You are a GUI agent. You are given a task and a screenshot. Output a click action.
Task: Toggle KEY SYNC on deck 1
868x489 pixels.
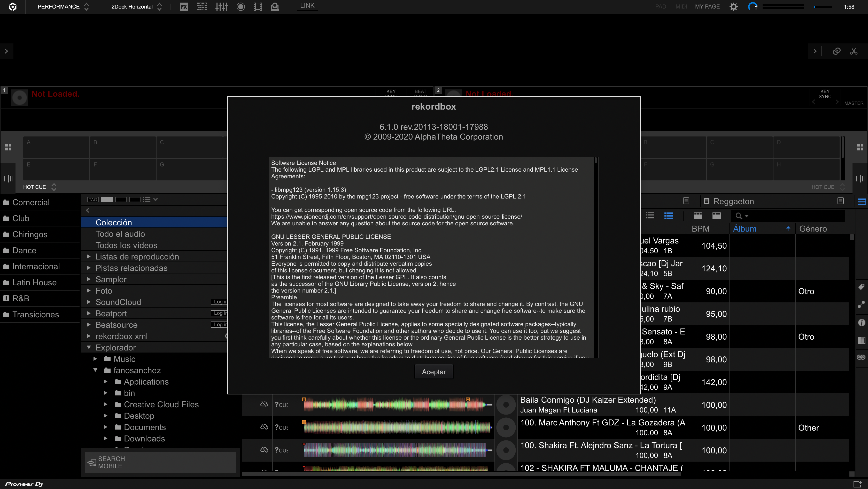[391, 93]
